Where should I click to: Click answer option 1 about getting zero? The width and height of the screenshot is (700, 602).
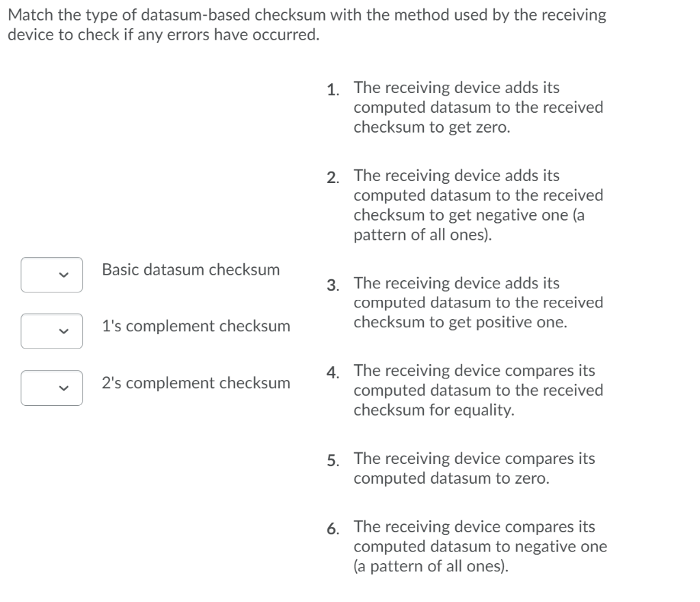[477, 107]
